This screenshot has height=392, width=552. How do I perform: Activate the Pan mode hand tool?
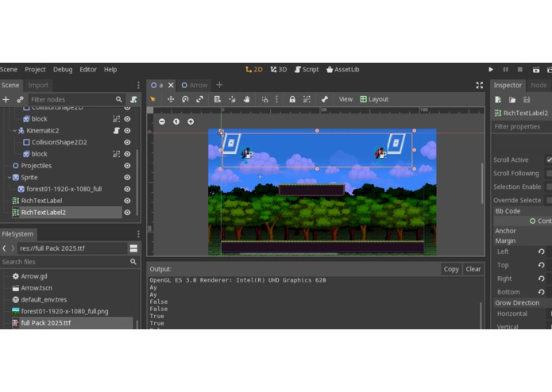[246, 99]
